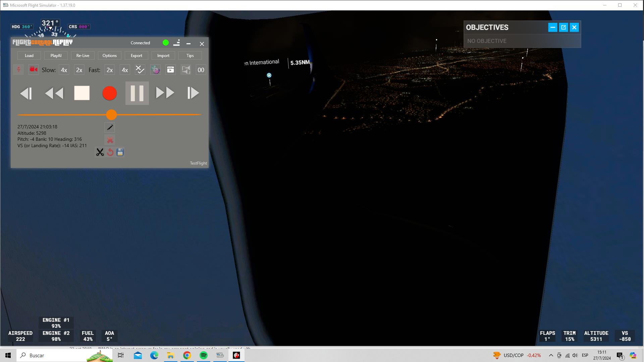Screen dimensions: 644x362
Task: Click the red video camera icon
Action: coord(34,69)
